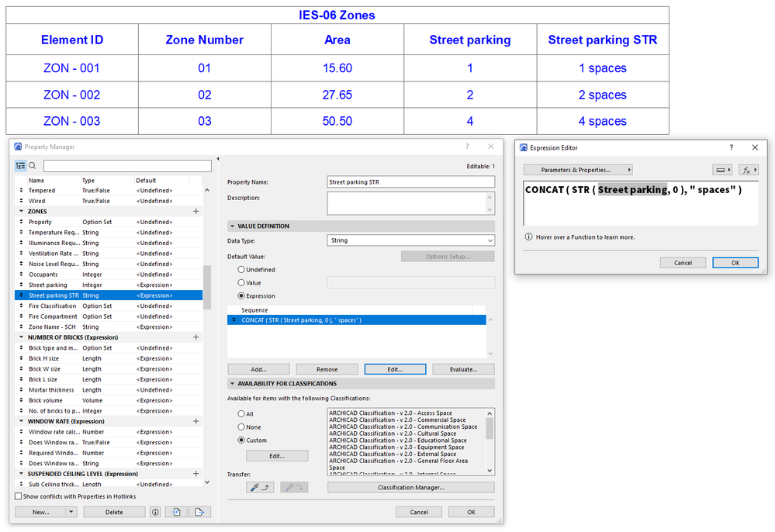775x532 pixels.
Task: Click the info icon next to Delete
Action: pos(155,512)
